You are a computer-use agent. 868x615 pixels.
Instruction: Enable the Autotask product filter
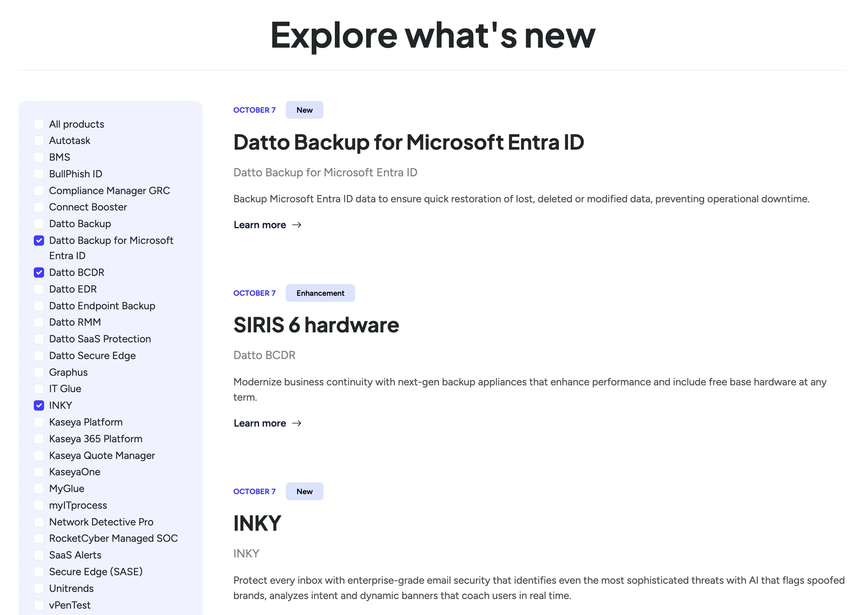coord(39,140)
